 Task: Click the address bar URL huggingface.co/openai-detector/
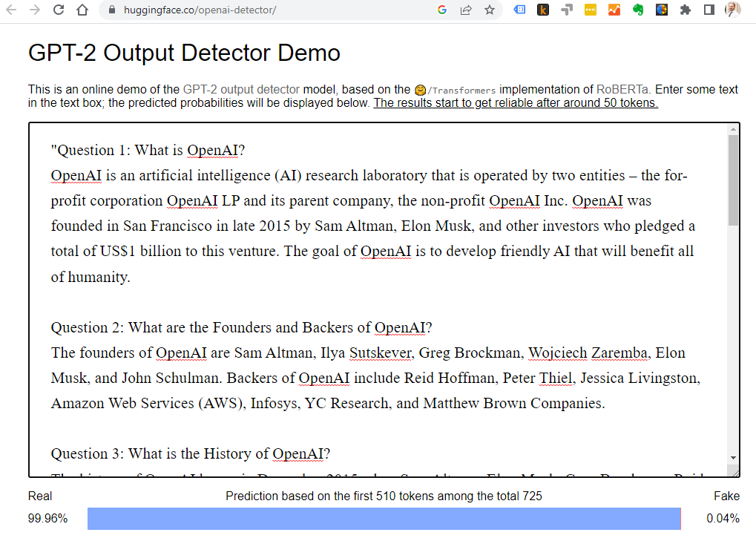[x=200, y=10]
